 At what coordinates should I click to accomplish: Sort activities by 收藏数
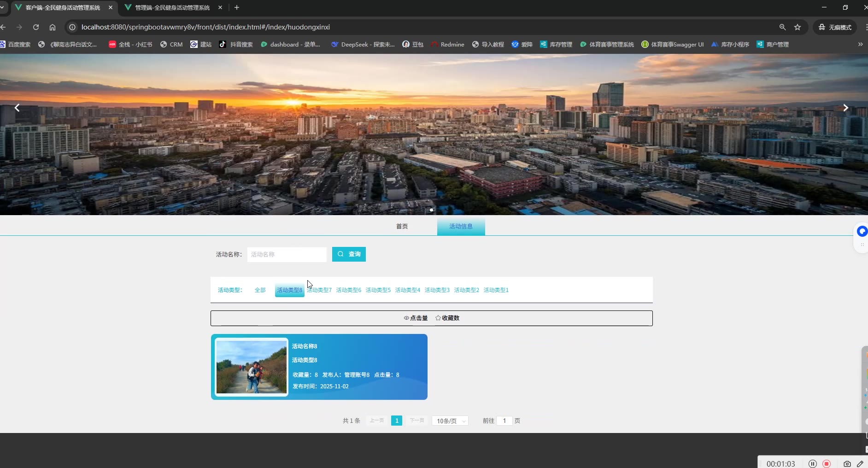(447, 318)
